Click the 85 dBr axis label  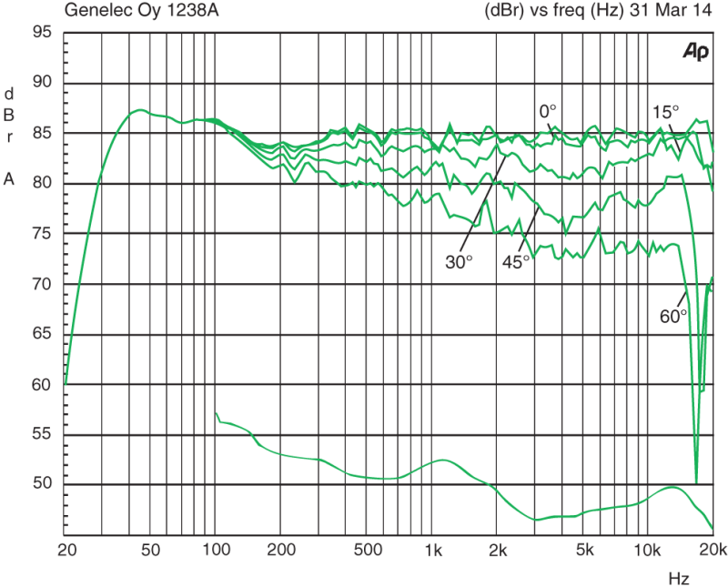pos(41,132)
